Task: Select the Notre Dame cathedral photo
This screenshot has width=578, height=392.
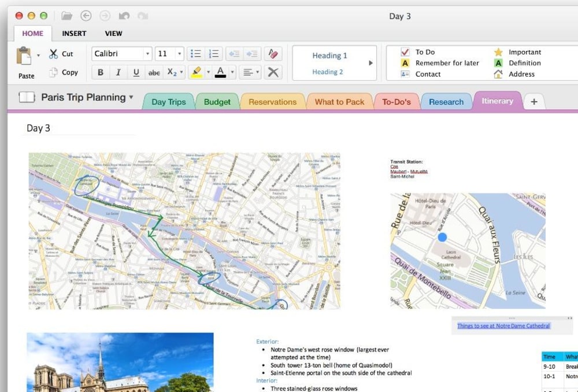Action: click(x=120, y=362)
